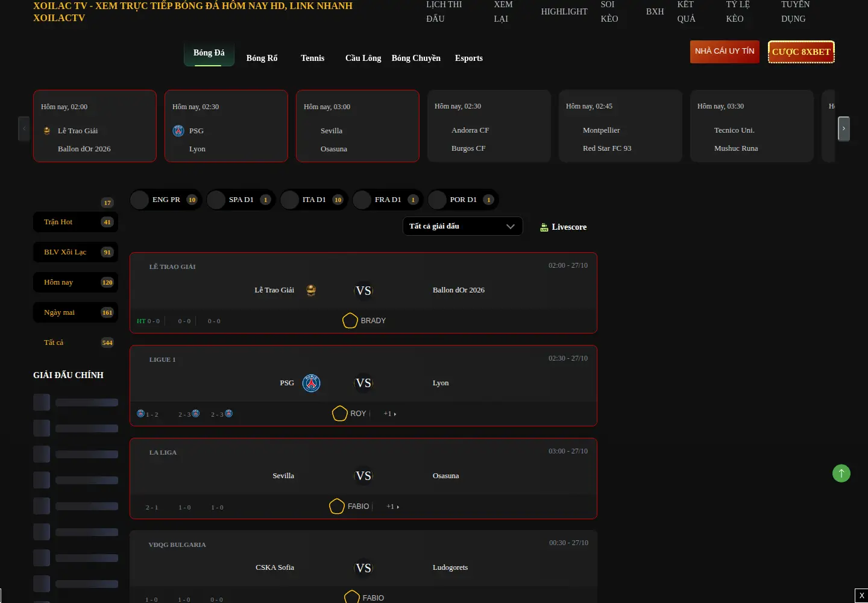Select POR D1 league chip

tap(463, 200)
